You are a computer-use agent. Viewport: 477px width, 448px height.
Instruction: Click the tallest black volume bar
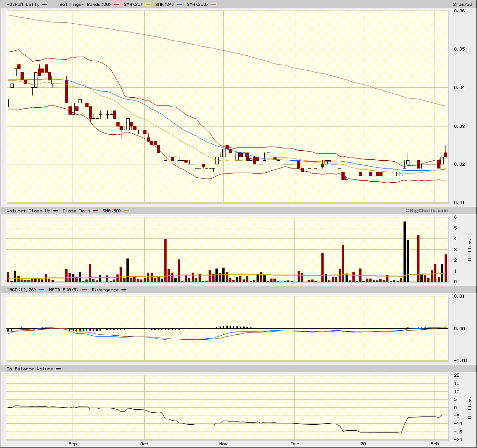404,252
